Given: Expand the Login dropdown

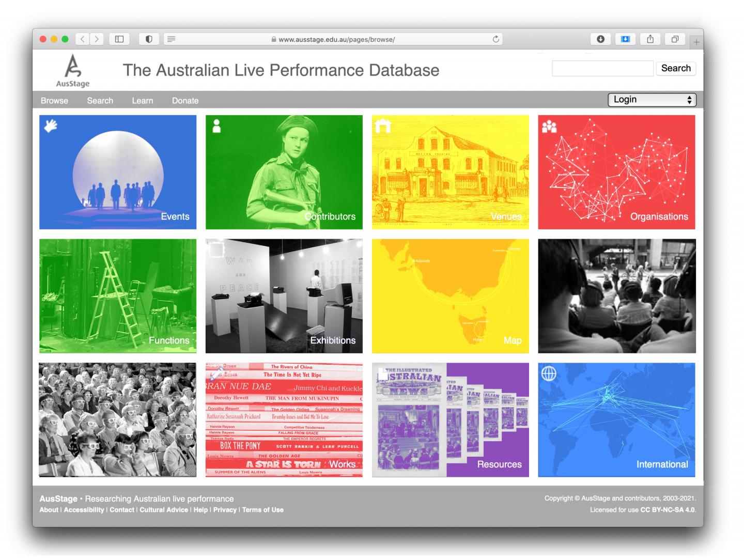Looking at the screenshot, I should tap(652, 100).
